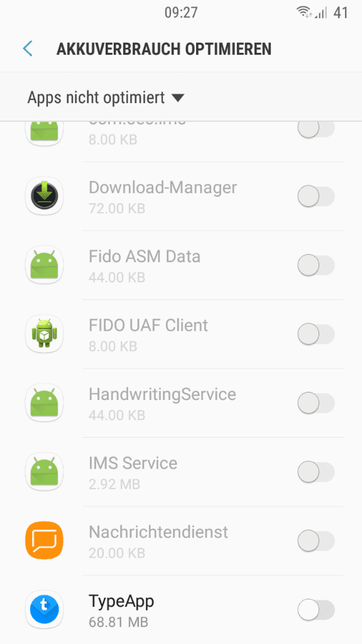Toggle the HandwritingService switch
Image resolution: width=362 pixels, height=644 pixels.
point(316,402)
